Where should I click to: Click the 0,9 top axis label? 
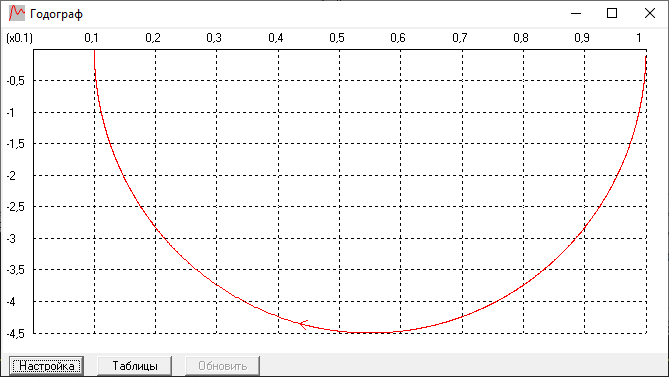582,38
